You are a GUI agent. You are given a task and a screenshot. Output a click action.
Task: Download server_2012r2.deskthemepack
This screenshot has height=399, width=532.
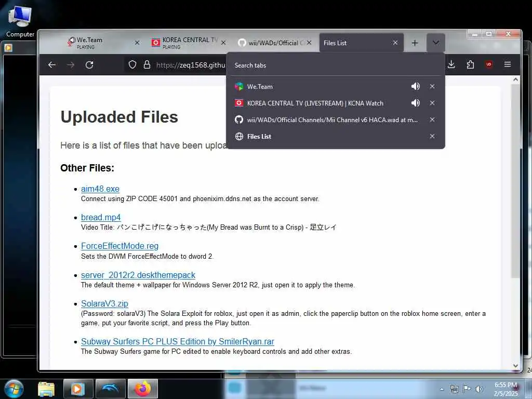pos(138,275)
